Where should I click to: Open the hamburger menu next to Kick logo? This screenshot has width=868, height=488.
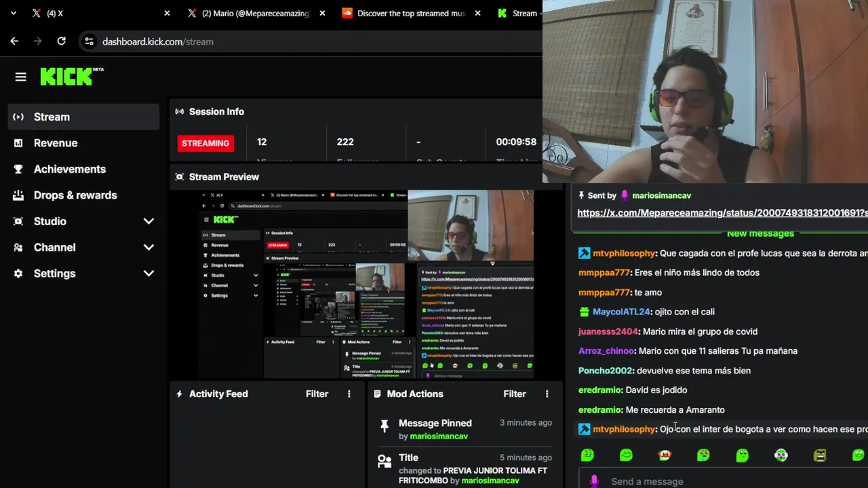(20, 77)
